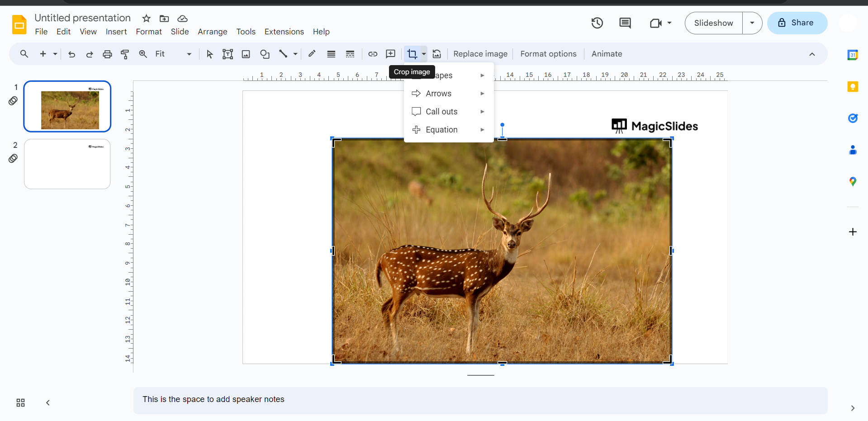
Task: Open the border colour pencil picker
Action: (x=312, y=54)
